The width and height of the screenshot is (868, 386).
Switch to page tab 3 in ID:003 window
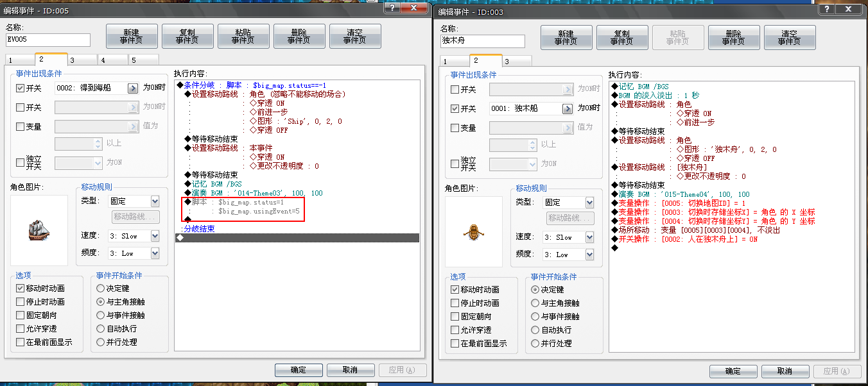coord(516,62)
